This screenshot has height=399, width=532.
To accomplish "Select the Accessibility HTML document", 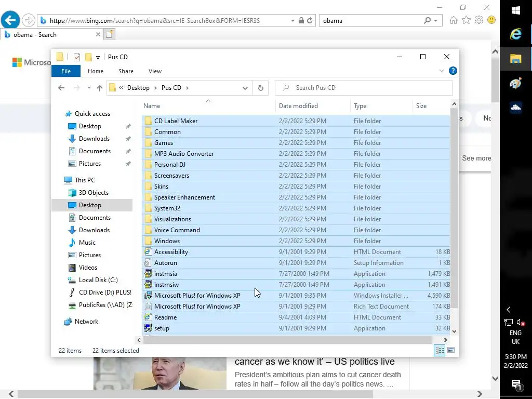I will (171, 252).
